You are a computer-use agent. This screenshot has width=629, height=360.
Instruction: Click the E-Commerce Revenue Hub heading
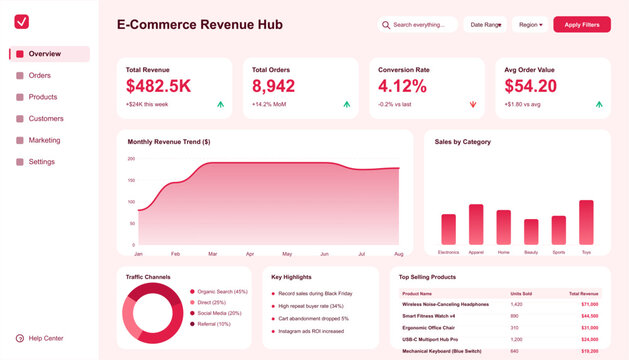click(x=200, y=24)
